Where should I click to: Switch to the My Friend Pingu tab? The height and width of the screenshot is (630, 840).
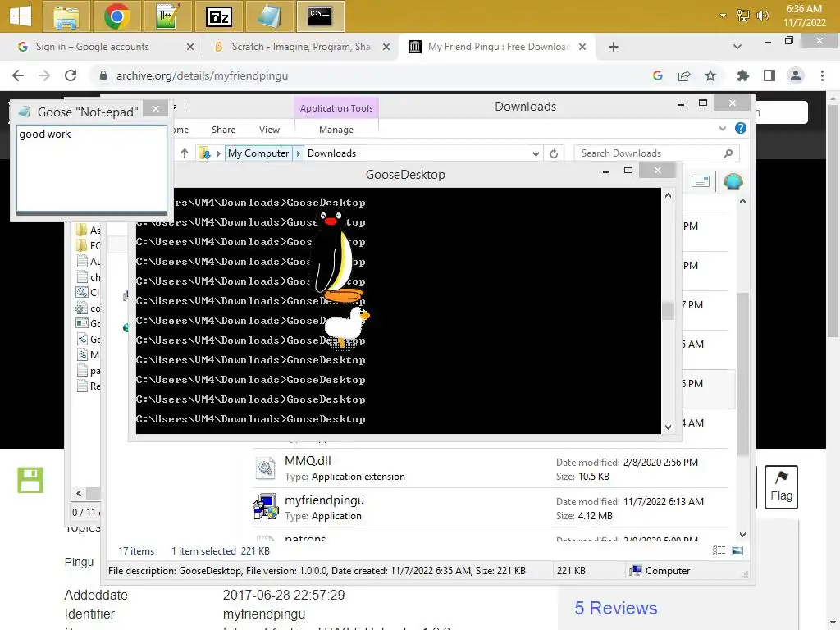[498, 47]
